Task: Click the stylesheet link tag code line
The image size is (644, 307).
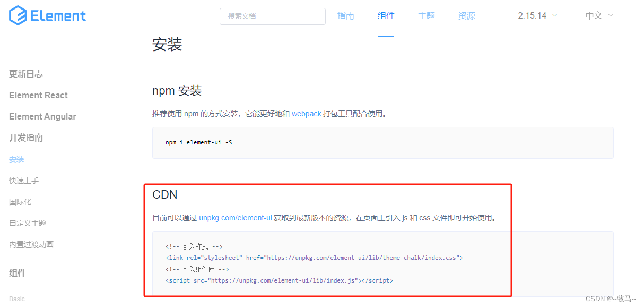Action: (314, 258)
